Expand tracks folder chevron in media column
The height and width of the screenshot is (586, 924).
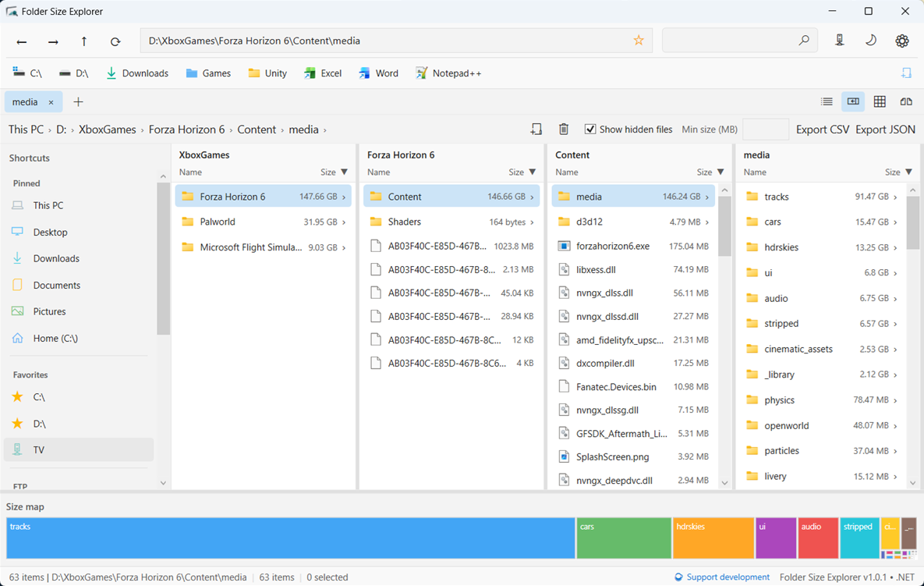(x=895, y=197)
